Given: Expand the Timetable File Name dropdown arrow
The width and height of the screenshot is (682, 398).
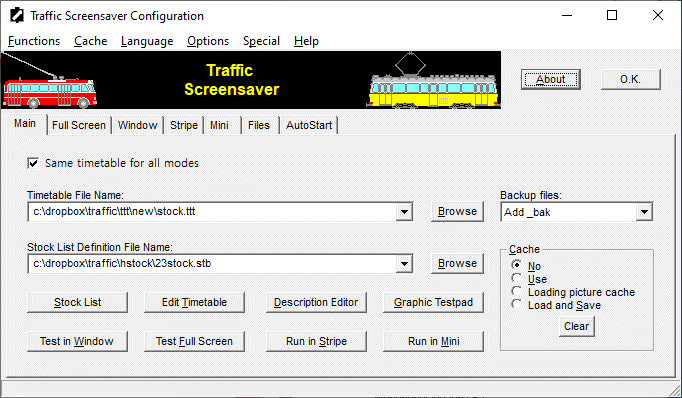Looking at the screenshot, I should pos(405,212).
